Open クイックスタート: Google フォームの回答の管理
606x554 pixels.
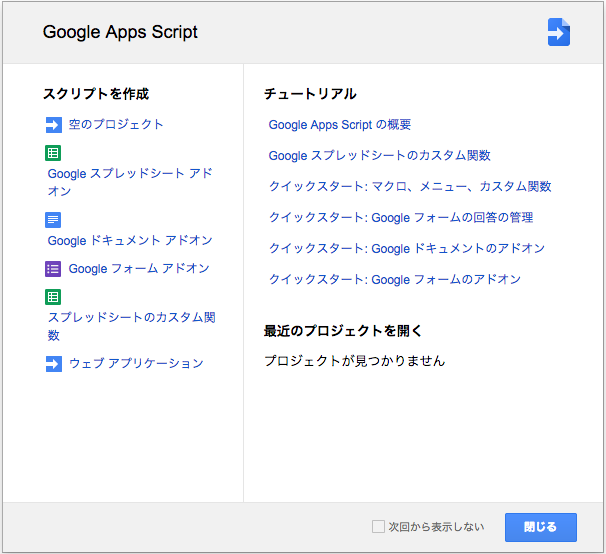[x=401, y=218]
